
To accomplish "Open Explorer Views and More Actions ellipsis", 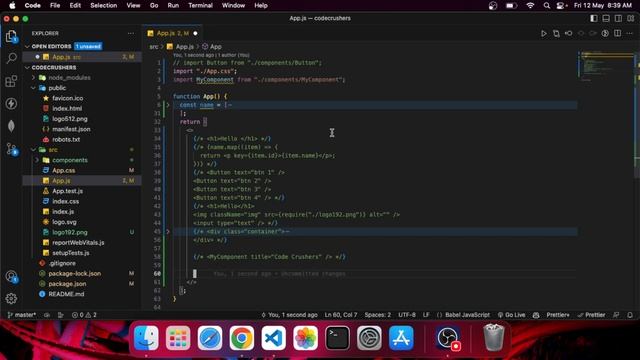I will (131, 33).
